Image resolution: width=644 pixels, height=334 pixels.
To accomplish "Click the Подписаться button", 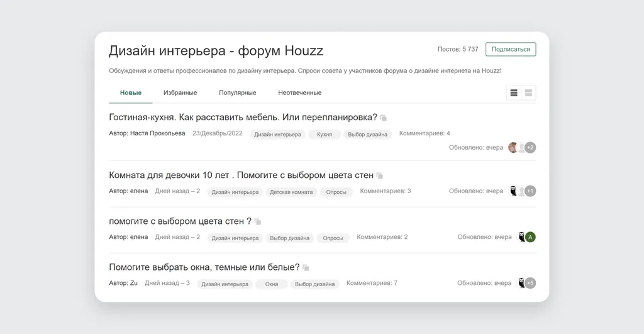I will (x=511, y=49).
